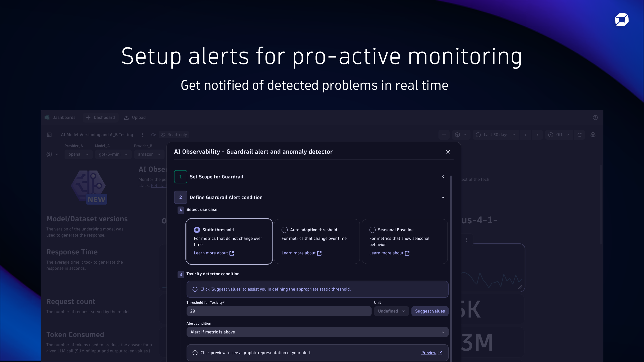Viewport: 644px width, 362px height.
Task: Choose Auto adaptive threshold option
Action: click(284, 230)
